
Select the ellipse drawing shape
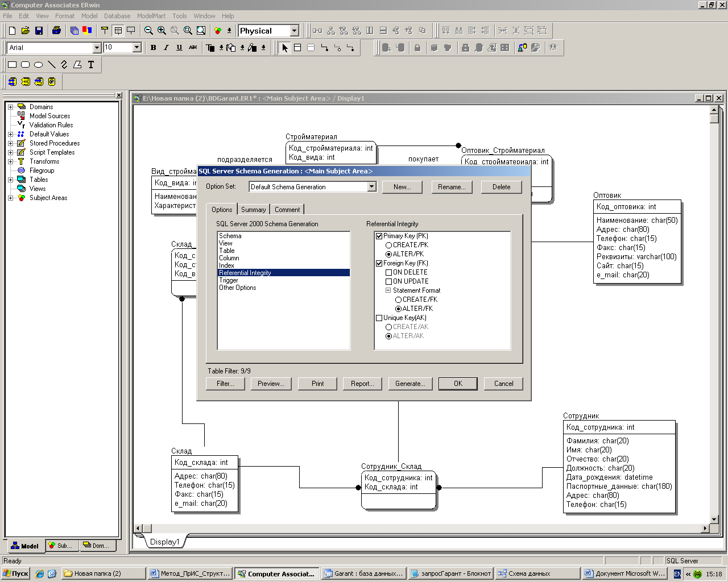[x=38, y=65]
